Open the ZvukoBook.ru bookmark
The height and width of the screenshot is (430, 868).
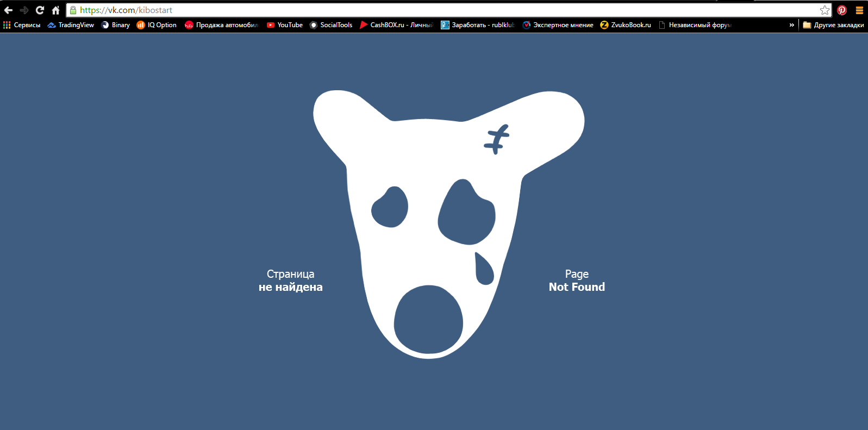(x=626, y=25)
